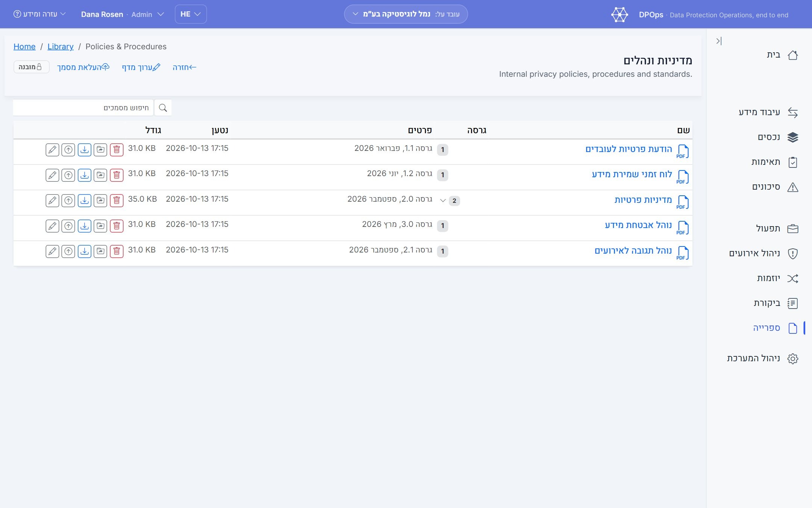Viewport: 812px width, 508px height.
Task: Click the מובנה lock badge
Action: tap(31, 67)
